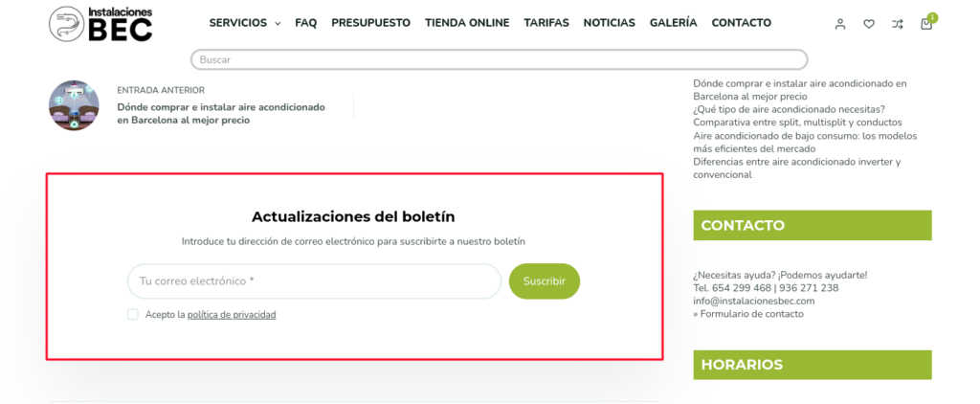
Task: Open the Tienda Online menu item
Action: pyautogui.click(x=467, y=23)
